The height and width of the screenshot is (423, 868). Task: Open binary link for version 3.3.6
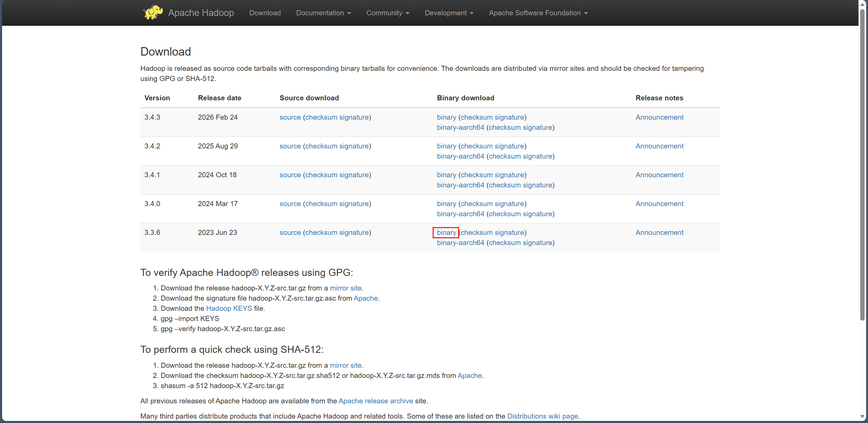coord(446,233)
